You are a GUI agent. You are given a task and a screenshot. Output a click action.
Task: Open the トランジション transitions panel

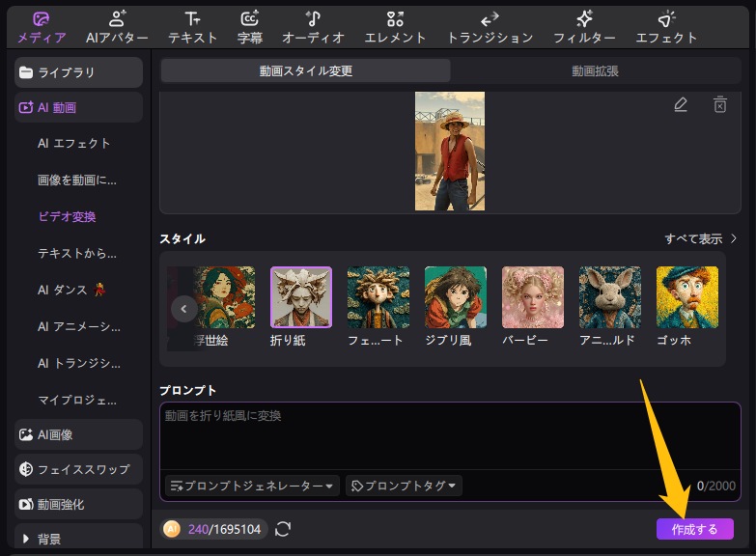tap(490, 27)
